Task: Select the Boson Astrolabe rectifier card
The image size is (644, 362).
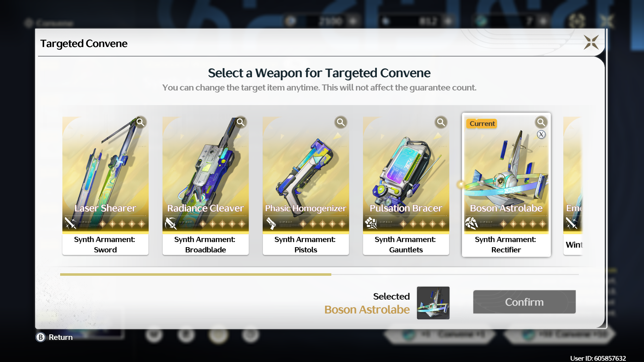Action: [x=506, y=185]
